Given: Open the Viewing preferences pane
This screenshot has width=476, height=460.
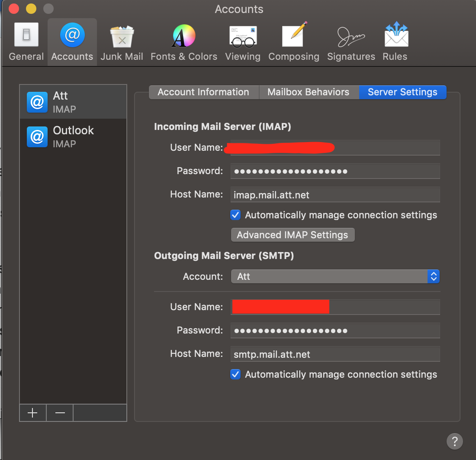Looking at the screenshot, I should coord(243,42).
